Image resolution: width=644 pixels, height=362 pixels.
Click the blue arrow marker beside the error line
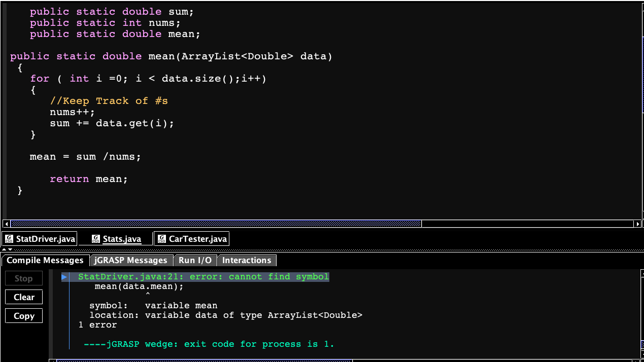64,277
